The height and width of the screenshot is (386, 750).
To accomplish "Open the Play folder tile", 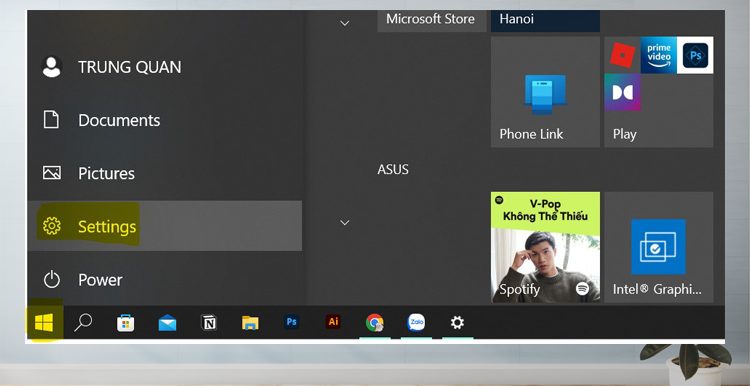I will coord(659,92).
